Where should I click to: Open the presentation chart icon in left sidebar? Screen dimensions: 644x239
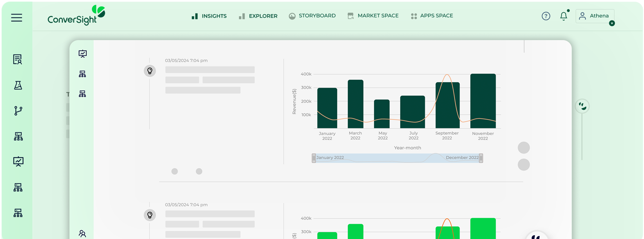click(18, 162)
